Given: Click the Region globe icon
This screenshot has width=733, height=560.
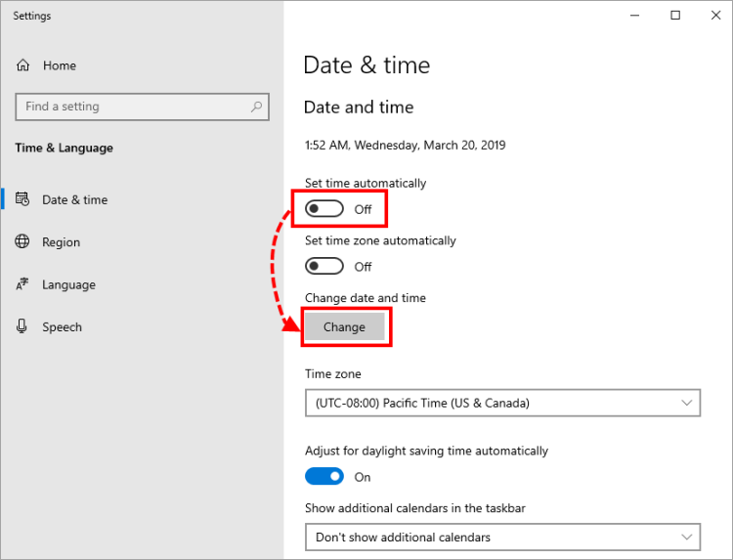Looking at the screenshot, I should 22,241.
